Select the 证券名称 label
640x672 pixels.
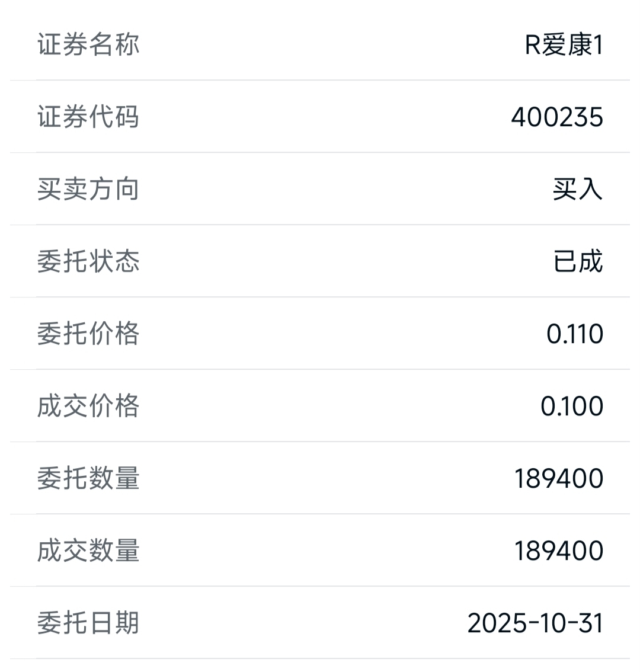[x=88, y=44]
